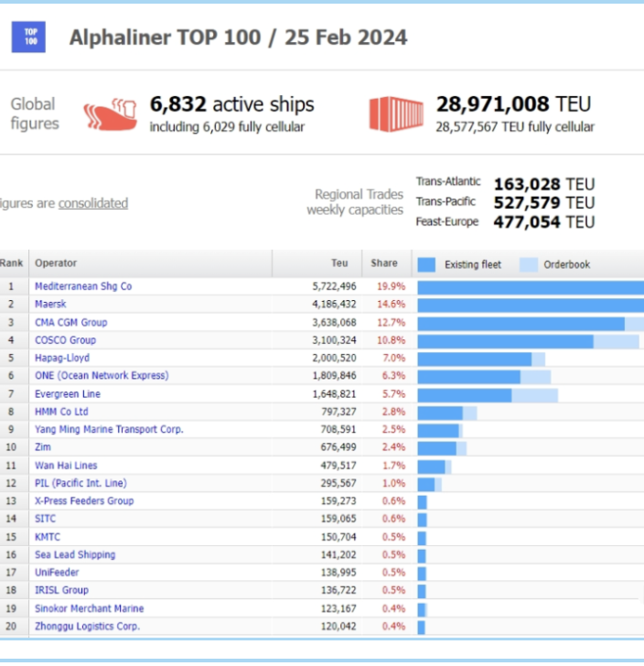This screenshot has height=666, width=644.
Task: Select the 4,186,432 TEU value
Action: [x=334, y=304]
